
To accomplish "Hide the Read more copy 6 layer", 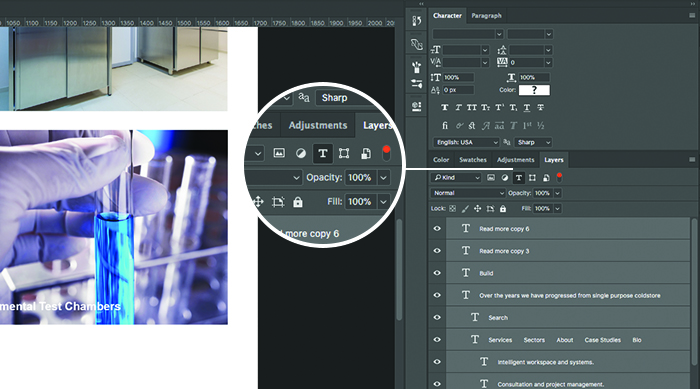I will tap(437, 229).
